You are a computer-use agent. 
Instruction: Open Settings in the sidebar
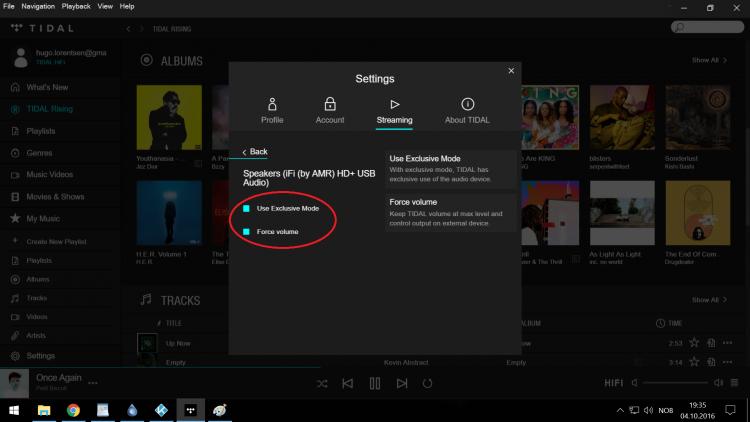(x=40, y=356)
